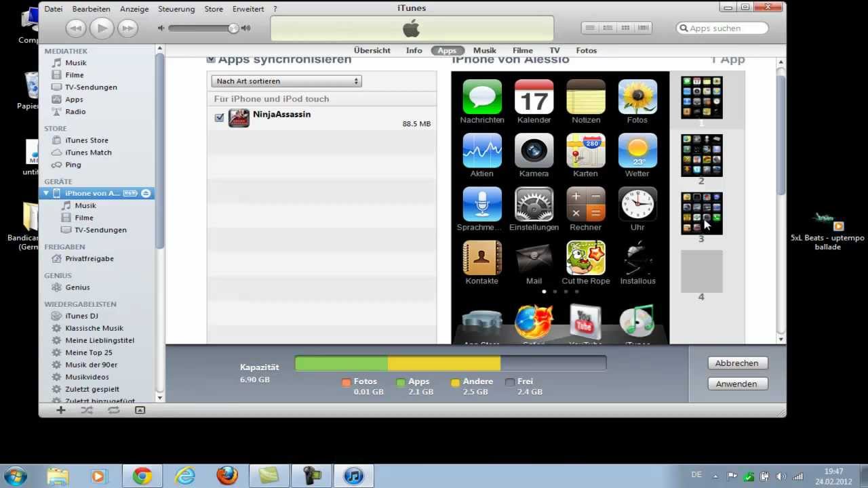
Task: Select the Uhr clock app icon
Action: tap(637, 204)
